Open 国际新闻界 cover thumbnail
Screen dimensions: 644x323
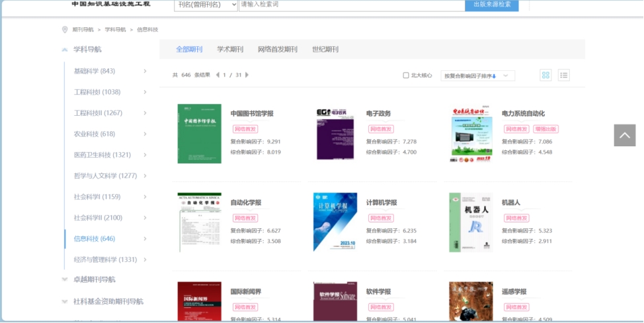pos(200,302)
